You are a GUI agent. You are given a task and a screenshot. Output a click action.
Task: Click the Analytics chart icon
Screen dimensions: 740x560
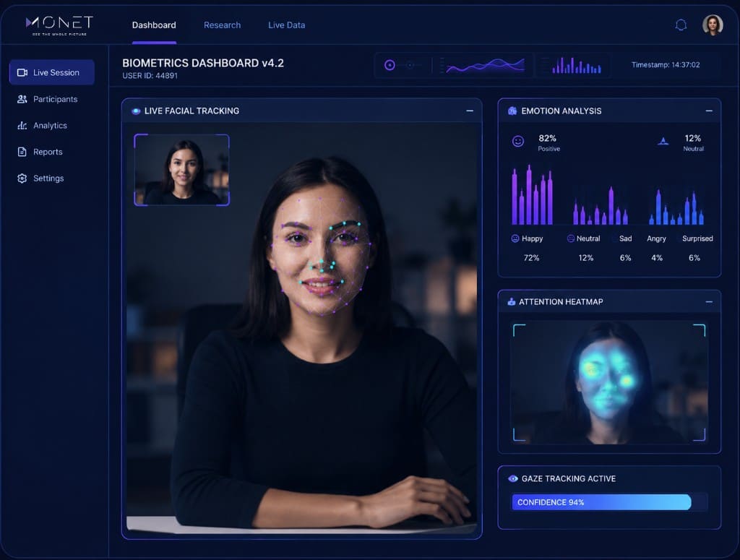tap(22, 126)
